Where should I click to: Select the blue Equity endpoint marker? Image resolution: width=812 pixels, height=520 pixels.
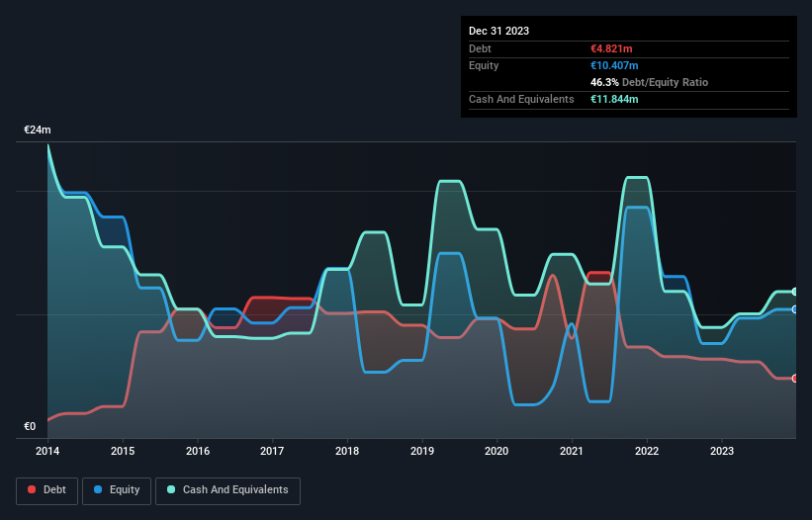(x=795, y=309)
